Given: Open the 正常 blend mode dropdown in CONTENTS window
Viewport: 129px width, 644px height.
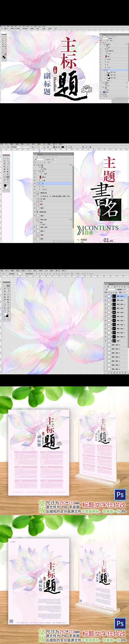Looking at the screenshot, I should (x=39, y=159).
